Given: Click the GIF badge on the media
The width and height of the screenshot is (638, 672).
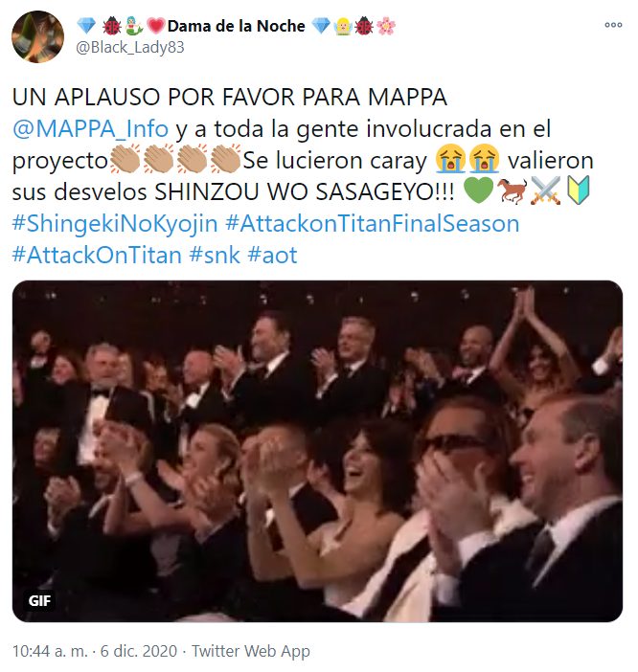Looking at the screenshot, I should pos(39,601).
